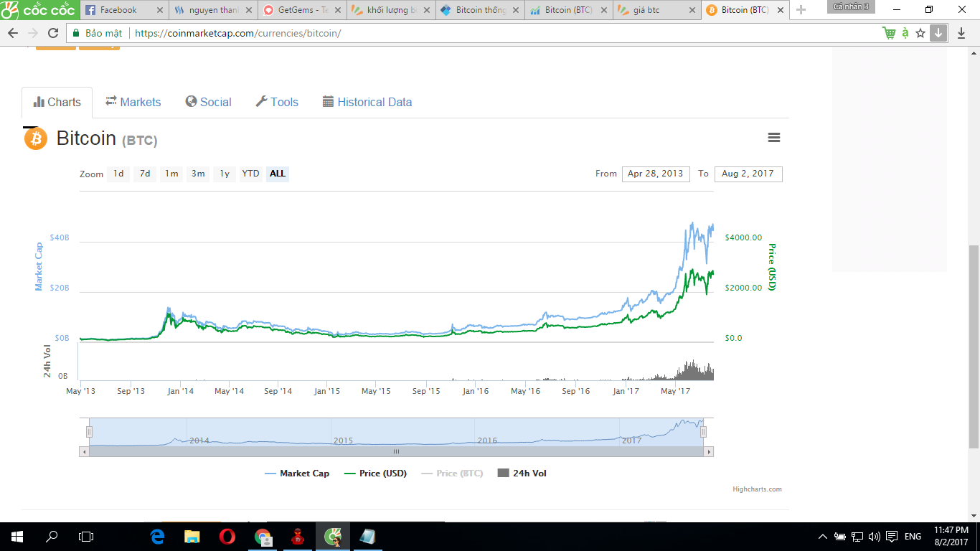The width and height of the screenshot is (980, 551).
Task: Switch to the Facebook browser tab
Action: pos(123,10)
